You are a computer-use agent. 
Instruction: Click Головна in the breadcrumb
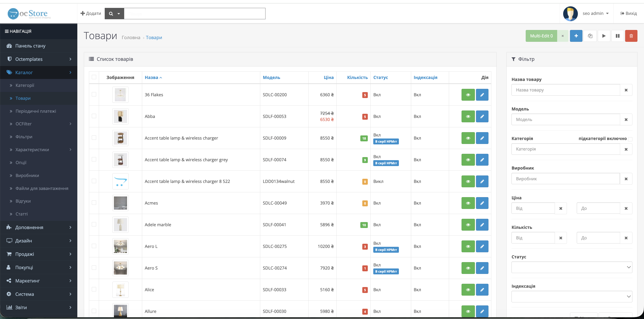[131, 37]
